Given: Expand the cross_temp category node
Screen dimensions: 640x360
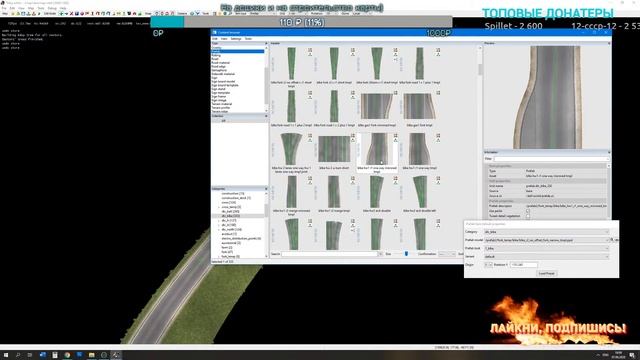Looking at the screenshot, I should coord(219,207).
